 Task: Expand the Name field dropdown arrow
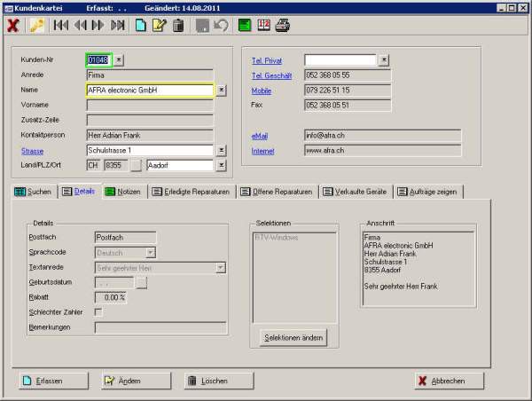pos(221,90)
